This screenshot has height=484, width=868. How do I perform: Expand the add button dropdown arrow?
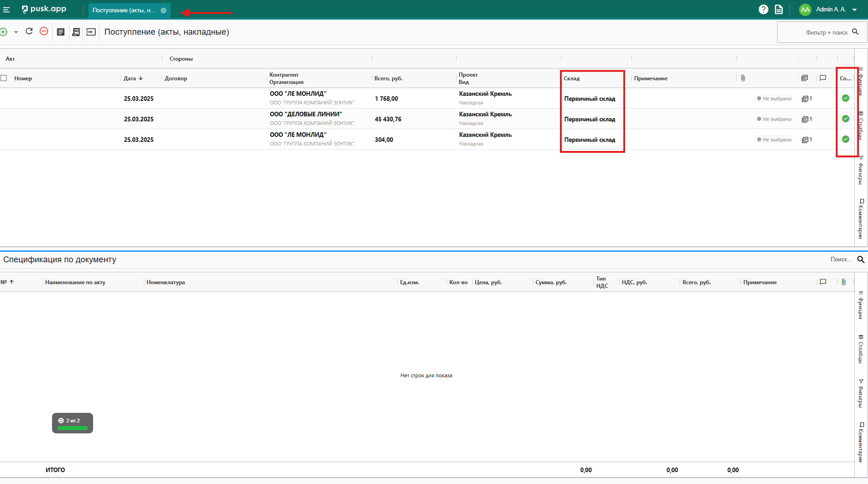(16, 32)
